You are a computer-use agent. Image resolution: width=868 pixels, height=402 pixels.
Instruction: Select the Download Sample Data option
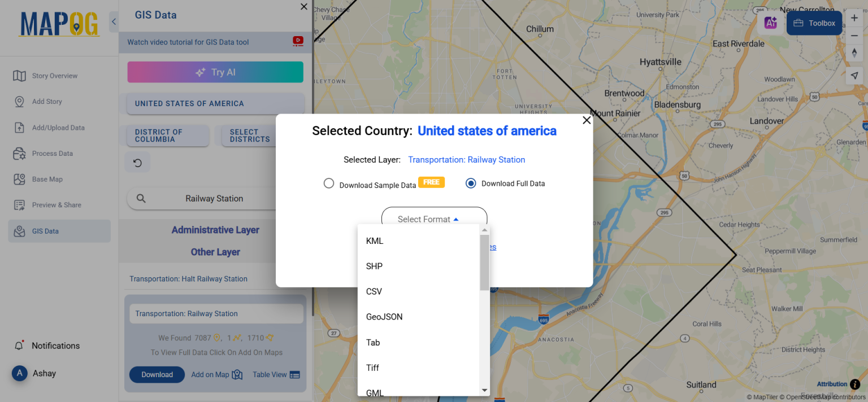[329, 183]
